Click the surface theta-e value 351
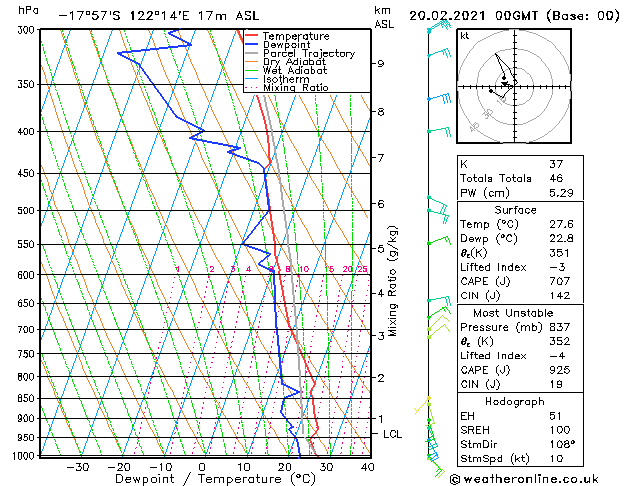This screenshot has height=486, width=629. pos(559,253)
